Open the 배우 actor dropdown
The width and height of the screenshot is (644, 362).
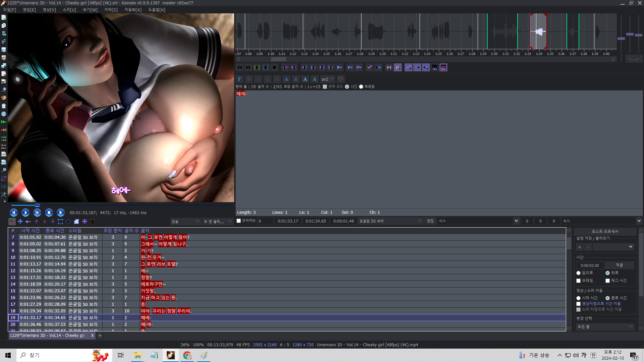point(478,221)
